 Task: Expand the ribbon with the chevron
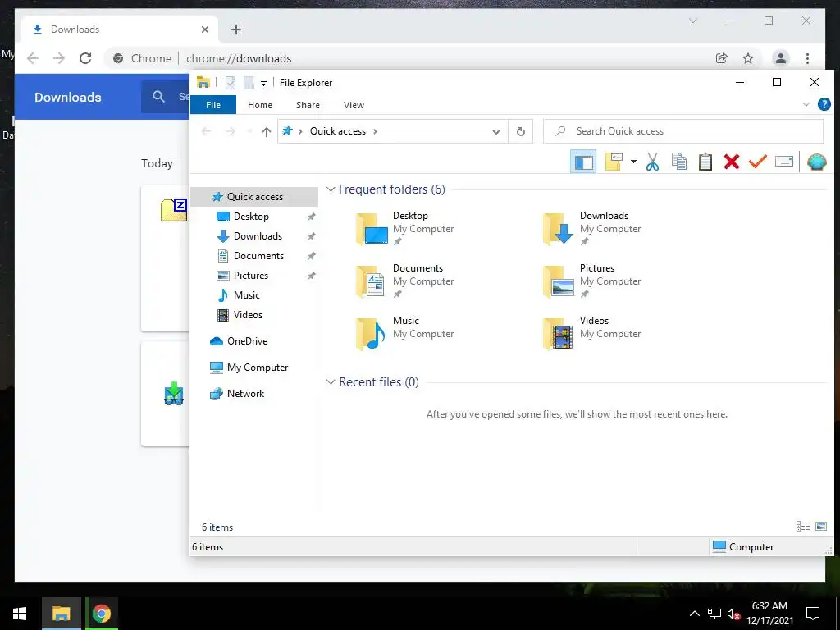(x=806, y=104)
